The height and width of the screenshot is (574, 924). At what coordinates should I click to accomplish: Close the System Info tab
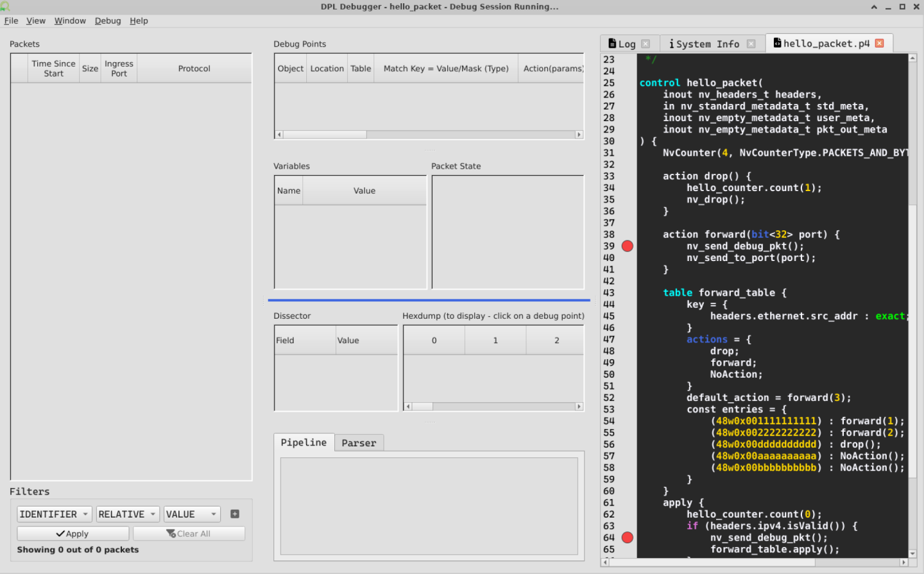[x=751, y=44]
